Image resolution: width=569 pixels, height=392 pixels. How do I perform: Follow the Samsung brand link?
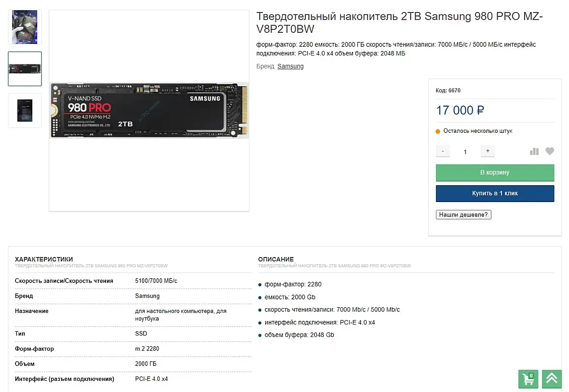coord(290,66)
